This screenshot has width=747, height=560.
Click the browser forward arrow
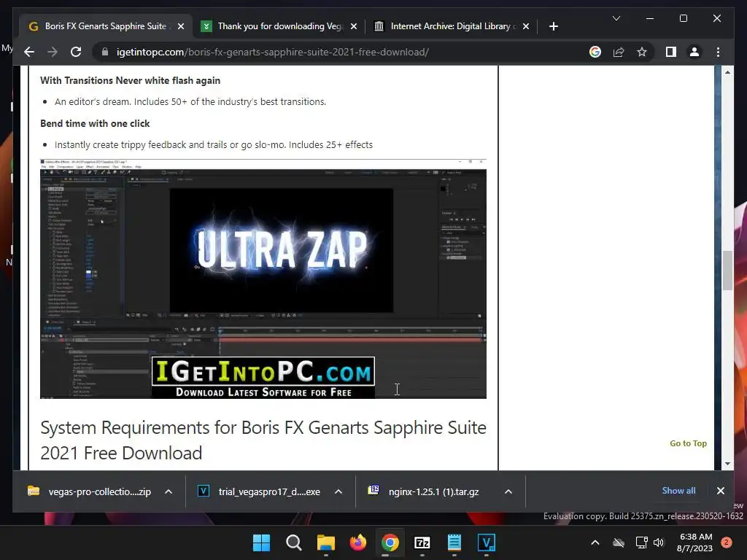tap(53, 52)
